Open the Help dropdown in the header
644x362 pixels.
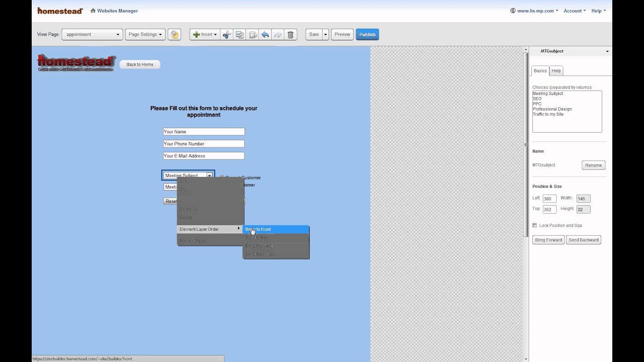point(598,11)
